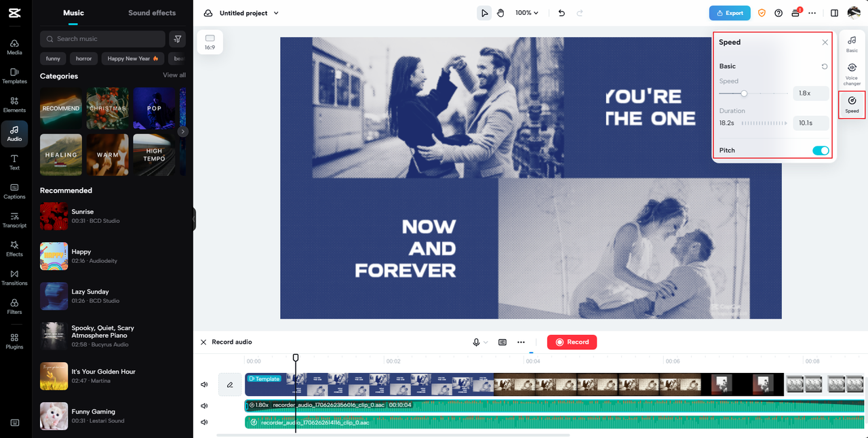Toggle the Pitch switch

pyautogui.click(x=821, y=151)
